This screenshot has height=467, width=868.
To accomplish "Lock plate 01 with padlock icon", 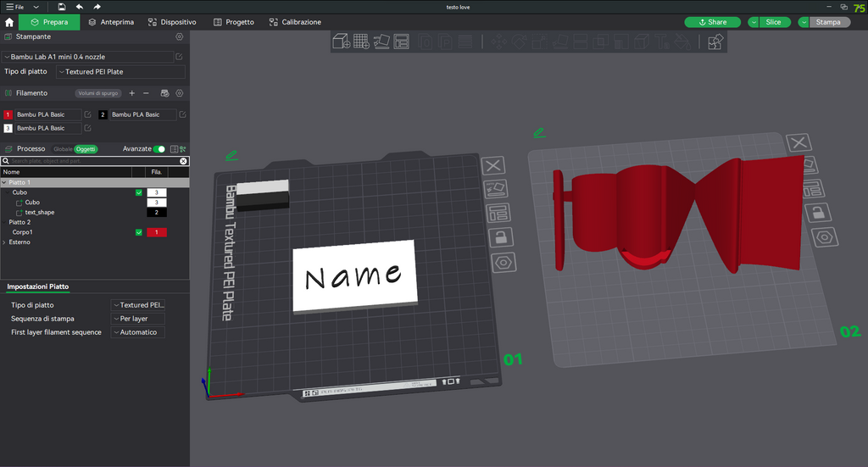I will [501, 237].
